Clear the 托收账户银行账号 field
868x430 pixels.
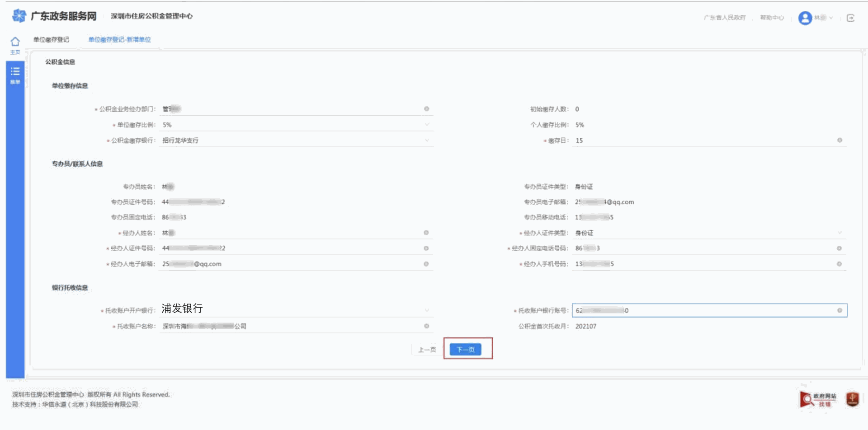(840, 310)
